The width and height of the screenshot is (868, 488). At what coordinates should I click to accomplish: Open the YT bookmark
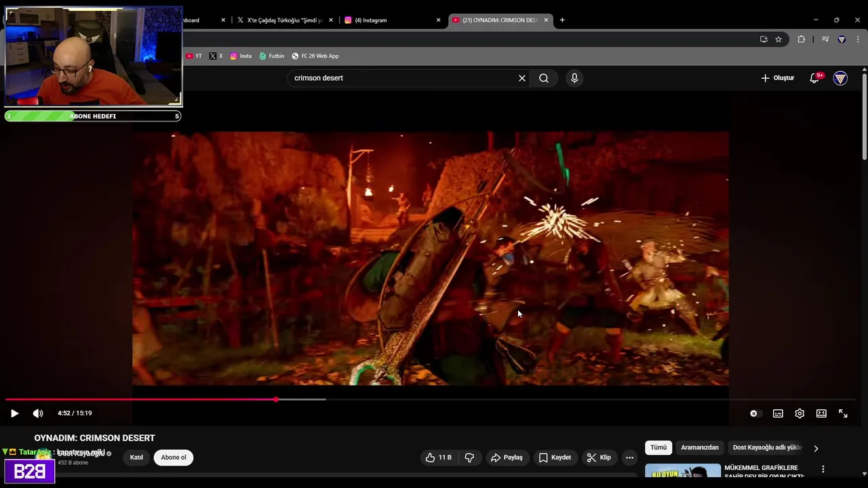[x=194, y=56]
